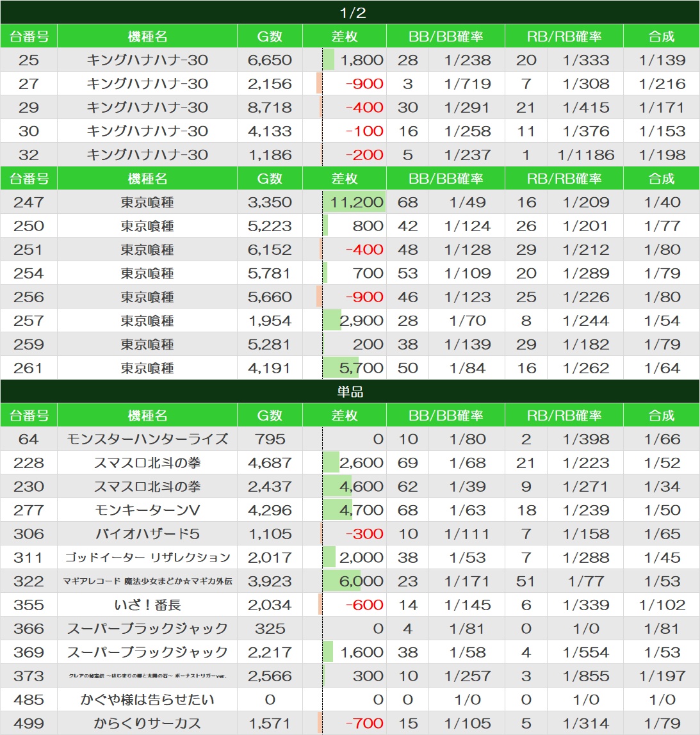Viewport: 700px width, 735px height.
Task: Click RB rate 1/855 in row 373
Action: (585, 676)
